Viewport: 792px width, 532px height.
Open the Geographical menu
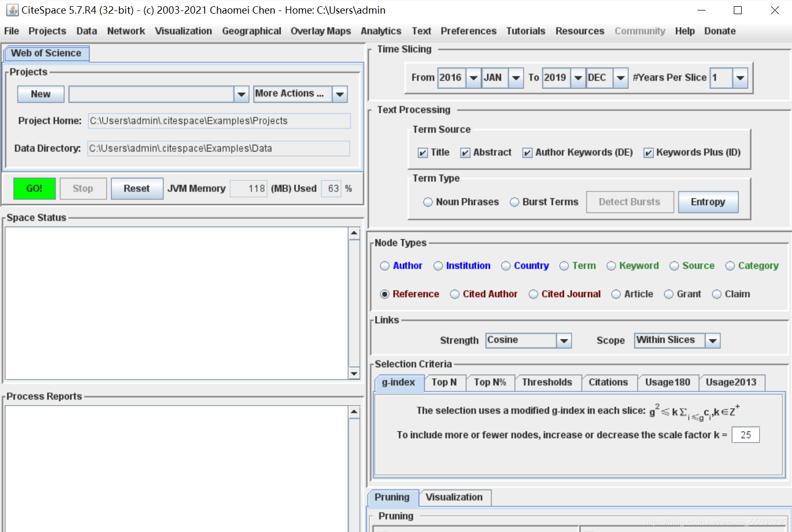click(252, 31)
